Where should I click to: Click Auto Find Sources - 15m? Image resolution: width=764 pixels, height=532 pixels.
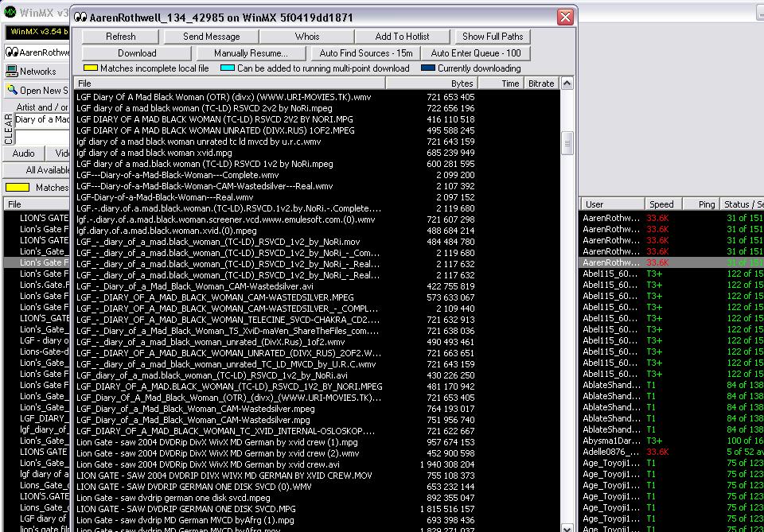[365, 53]
